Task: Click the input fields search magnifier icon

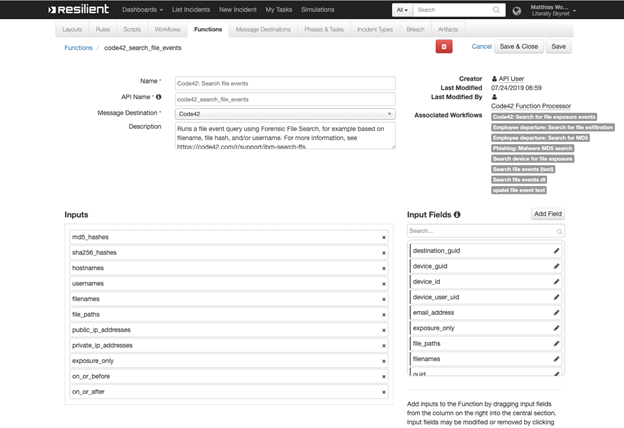Action: click(559, 231)
